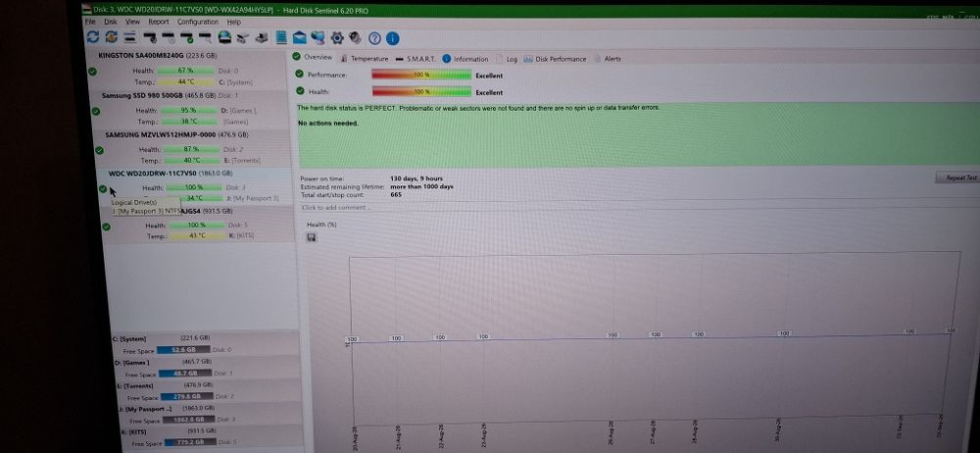The width and height of the screenshot is (980, 453).
Task: Click the 43 °C temperature bar
Action: pyautogui.click(x=198, y=236)
